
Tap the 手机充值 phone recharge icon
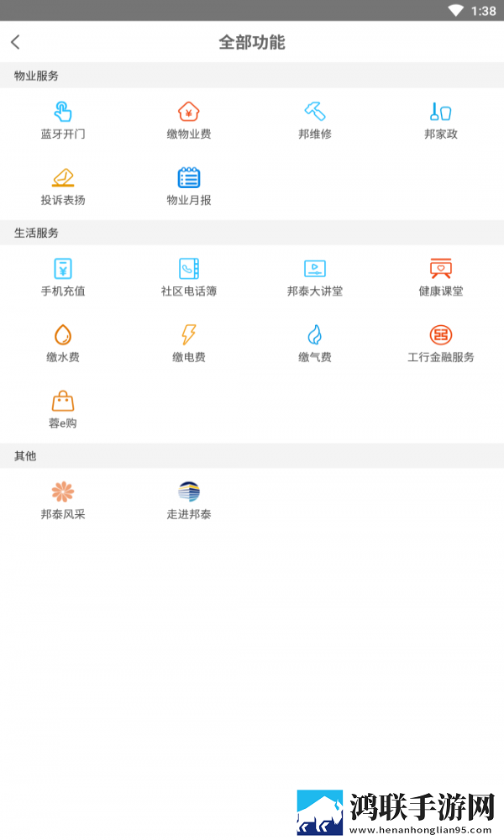point(63,269)
